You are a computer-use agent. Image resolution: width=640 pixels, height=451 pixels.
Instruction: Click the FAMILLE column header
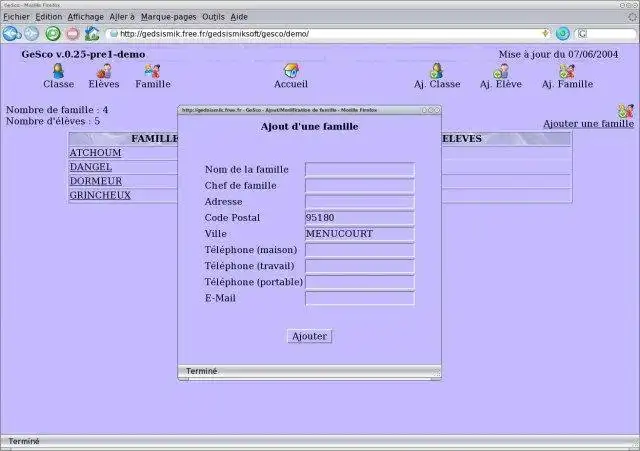coord(155,139)
